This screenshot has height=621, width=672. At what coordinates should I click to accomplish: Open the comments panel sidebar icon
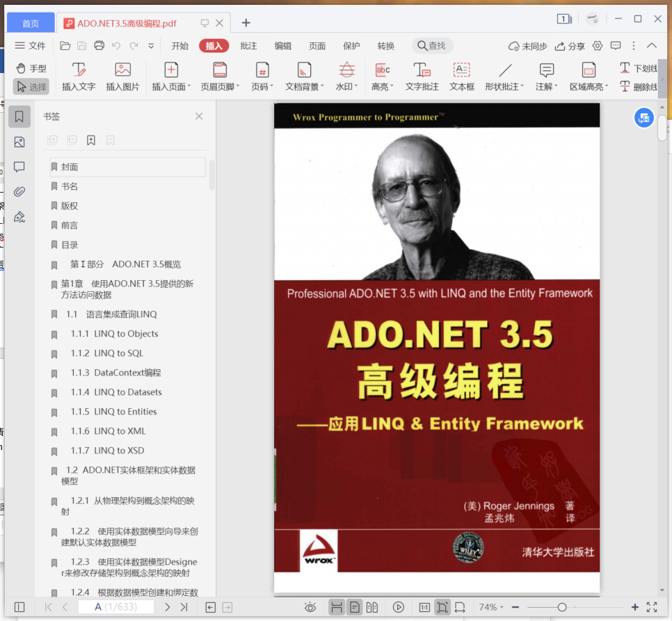19,167
